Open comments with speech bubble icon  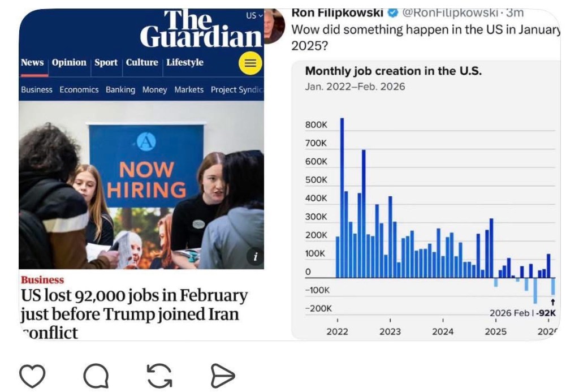(96, 376)
